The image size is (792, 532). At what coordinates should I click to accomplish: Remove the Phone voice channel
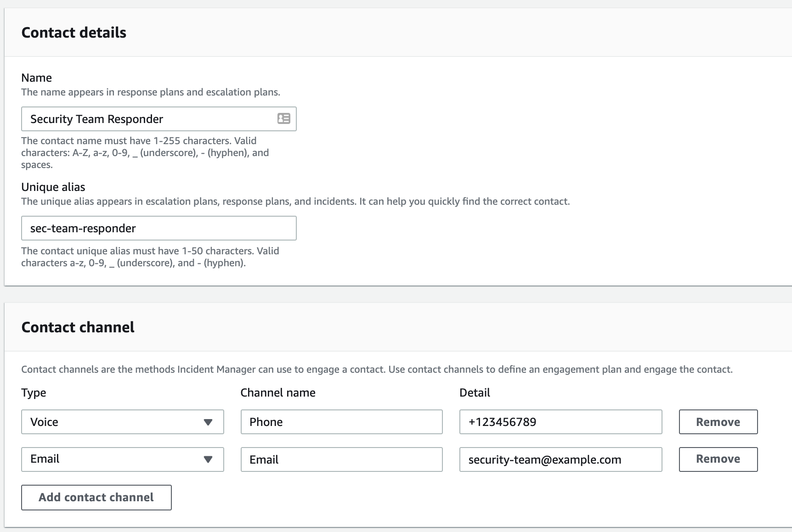[718, 422]
